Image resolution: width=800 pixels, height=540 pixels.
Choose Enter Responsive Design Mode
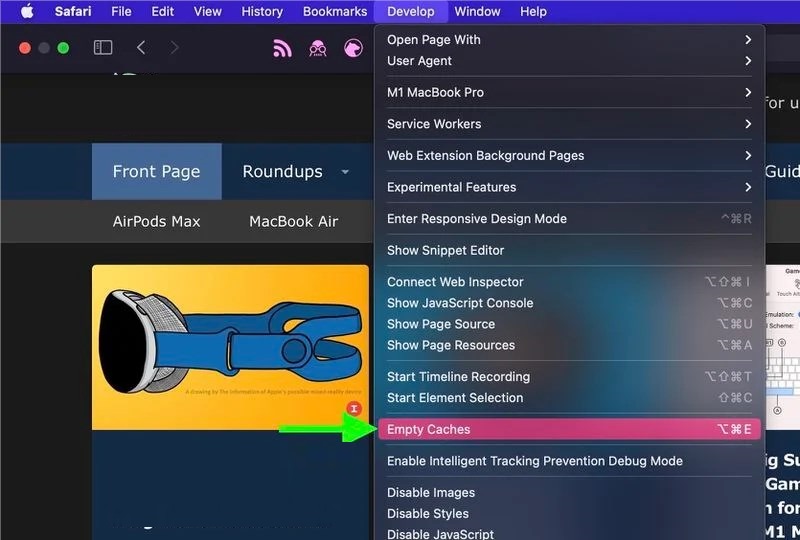[569, 219]
